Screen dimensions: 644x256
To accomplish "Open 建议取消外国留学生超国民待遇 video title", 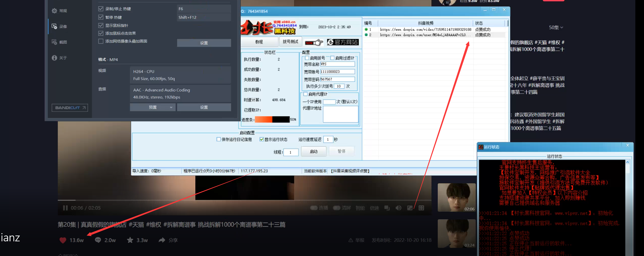I will pos(537,121).
